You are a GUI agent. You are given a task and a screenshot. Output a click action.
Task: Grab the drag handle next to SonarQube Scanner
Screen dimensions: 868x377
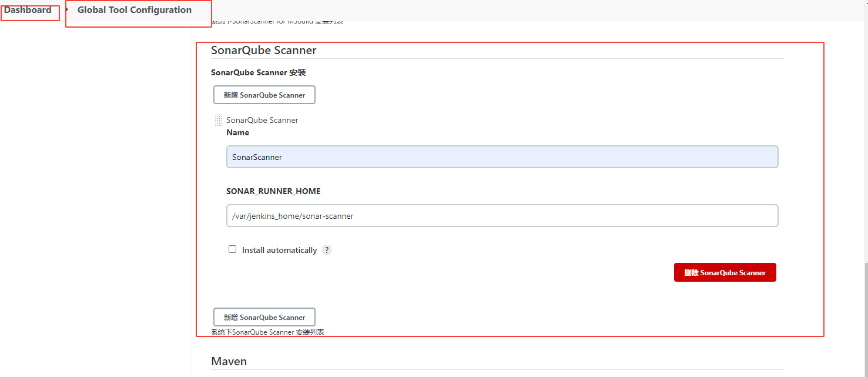[219, 120]
